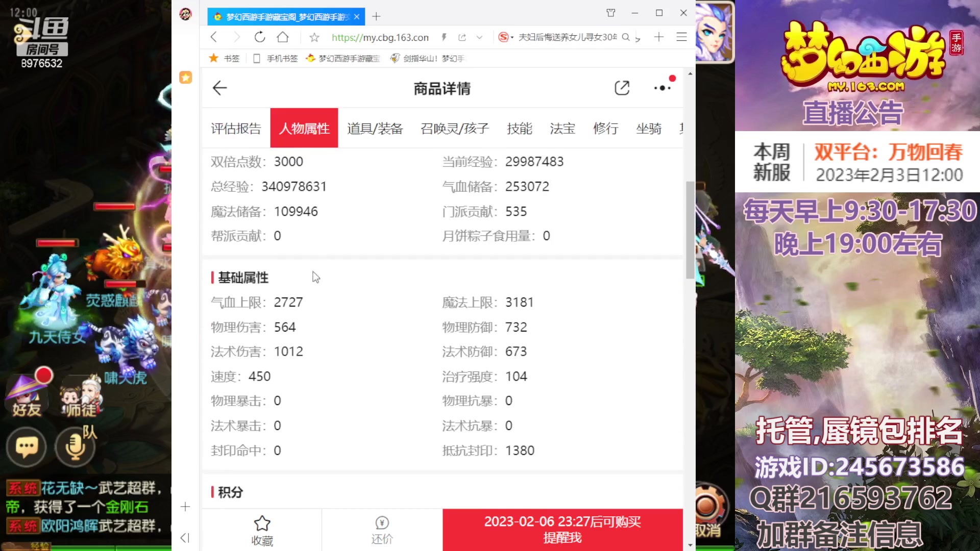Open the skin shirt icon in title bar
Image resolution: width=980 pixels, height=551 pixels.
coord(611,13)
